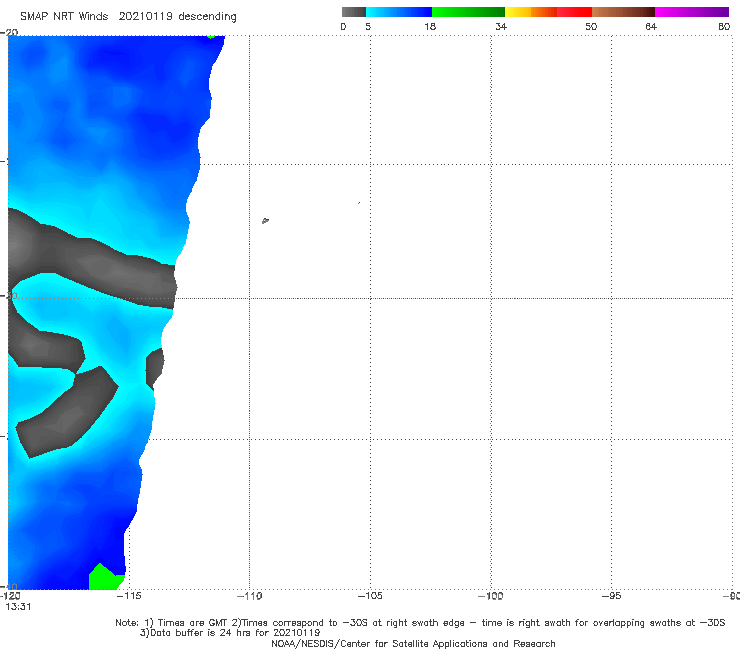The image size is (740, 650).
Task: Click the color bar label 34
Action: 501,26
